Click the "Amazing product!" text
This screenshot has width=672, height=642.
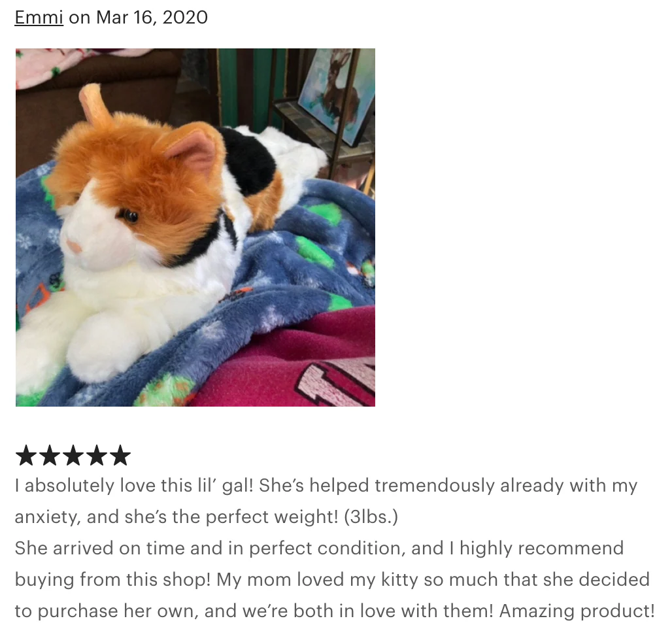tap(577, 611)
